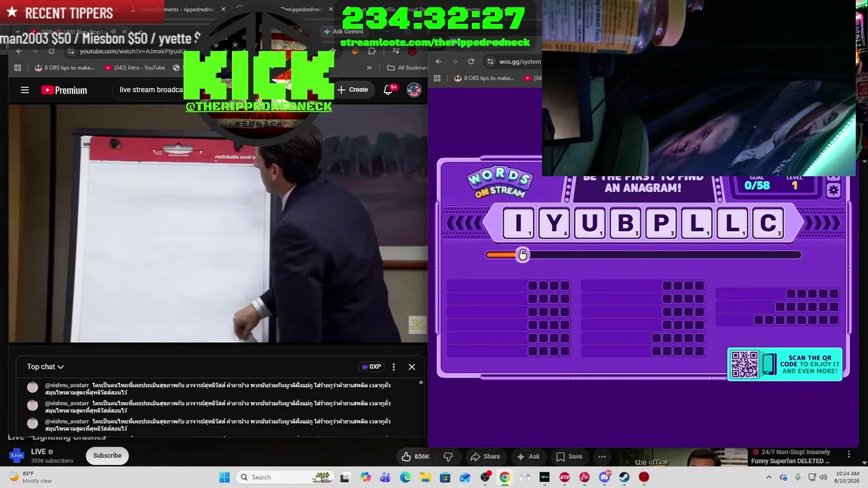Click the Create button on YouTube
Viewport: 868px width, 488px height.
pos(353,89)
